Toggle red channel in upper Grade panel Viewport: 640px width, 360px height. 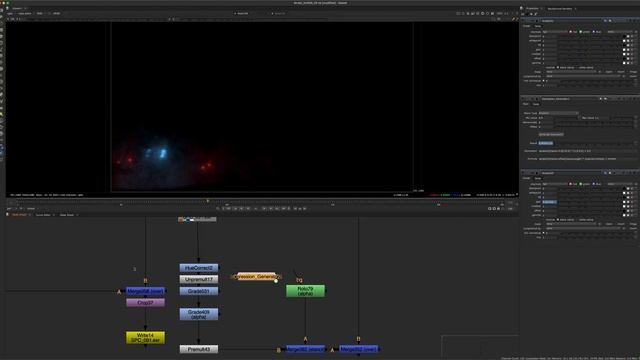pos(571,32)
